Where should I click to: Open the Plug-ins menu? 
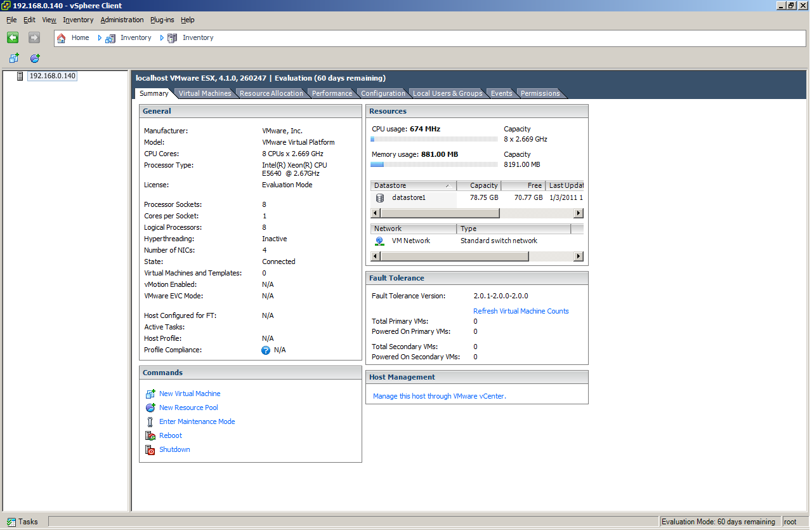pos(162,20)
